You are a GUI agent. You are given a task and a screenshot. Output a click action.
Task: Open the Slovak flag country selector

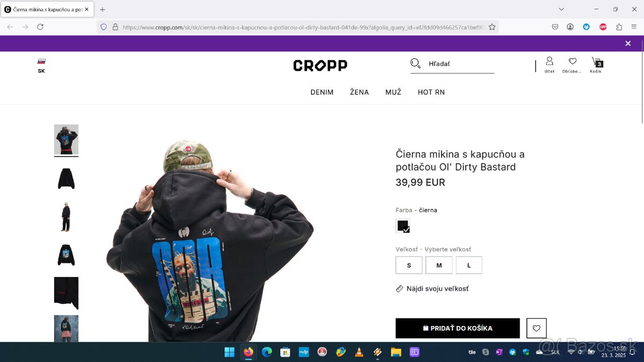[x=41, y=65]
